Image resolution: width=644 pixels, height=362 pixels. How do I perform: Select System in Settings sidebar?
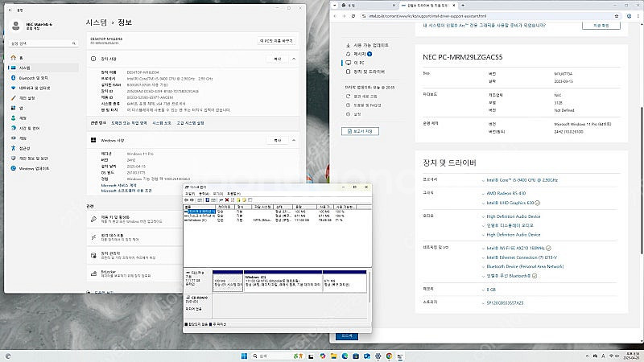pyautogui.click(x=43, y=68)
